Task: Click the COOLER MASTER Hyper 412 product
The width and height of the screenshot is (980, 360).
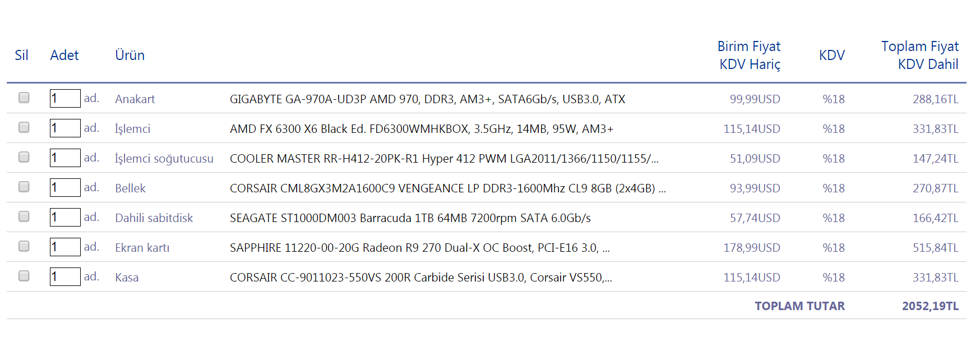Action: pyautogui.click(x=443, y=159)
